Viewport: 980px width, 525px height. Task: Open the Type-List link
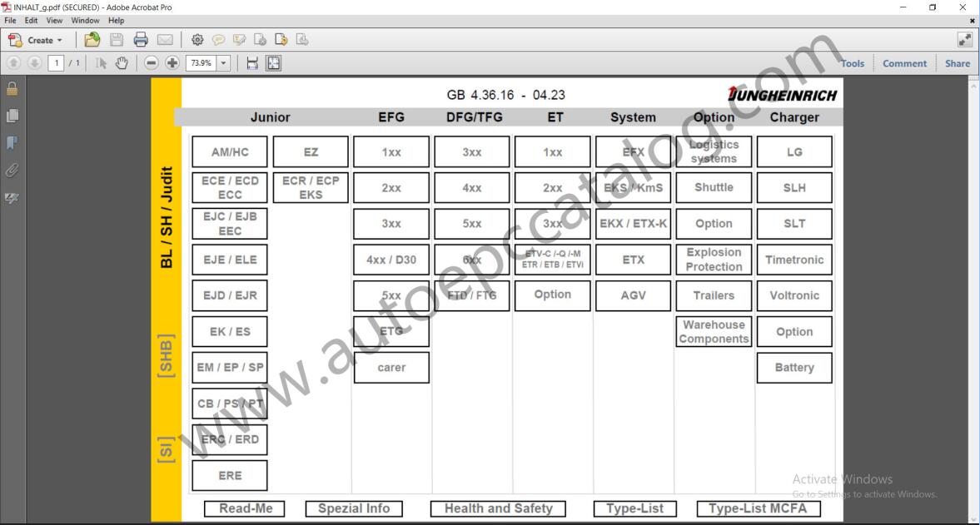[634, 508]
